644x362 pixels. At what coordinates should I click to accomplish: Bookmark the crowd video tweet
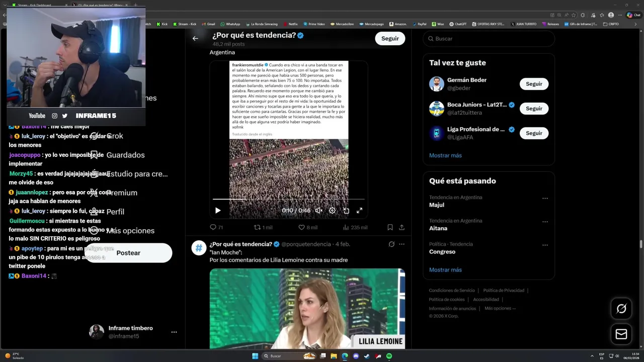pos(390,227)
